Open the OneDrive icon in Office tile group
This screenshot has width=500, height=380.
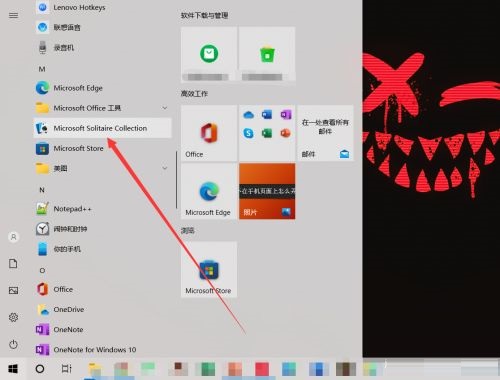[249, 115]
